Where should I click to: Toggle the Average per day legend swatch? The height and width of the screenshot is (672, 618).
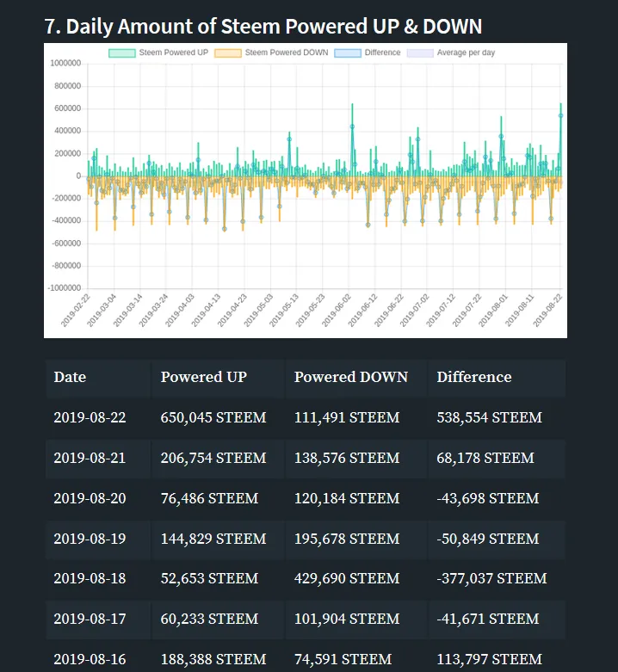420,52
